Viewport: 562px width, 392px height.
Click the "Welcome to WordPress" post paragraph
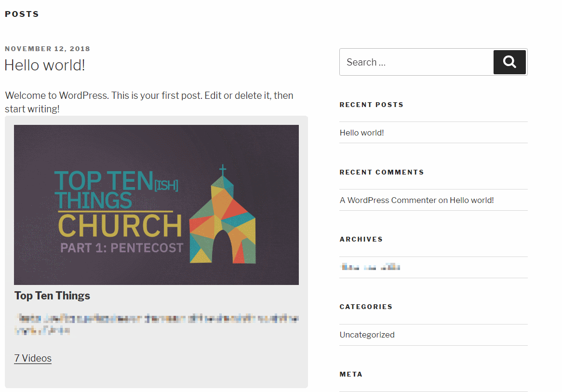149,102
